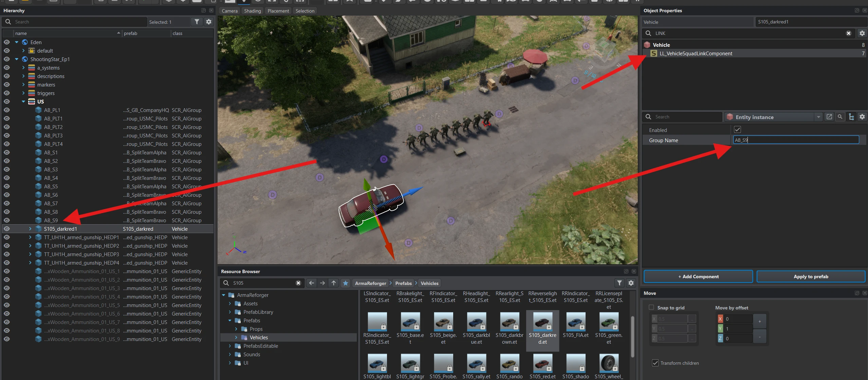Open the Shading viewport menu
This screenshot has width=868, height=380.
252,11
